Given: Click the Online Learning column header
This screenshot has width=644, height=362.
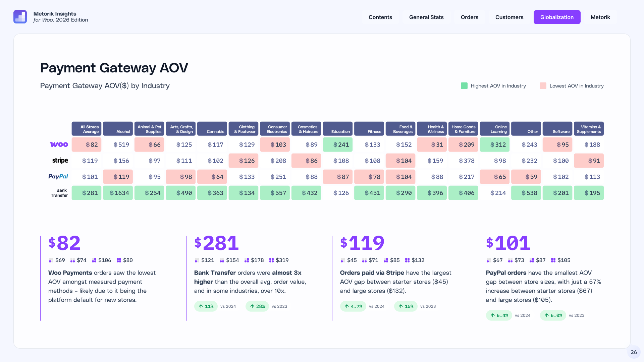Looking at the screenshot, I should pos(495,129).
